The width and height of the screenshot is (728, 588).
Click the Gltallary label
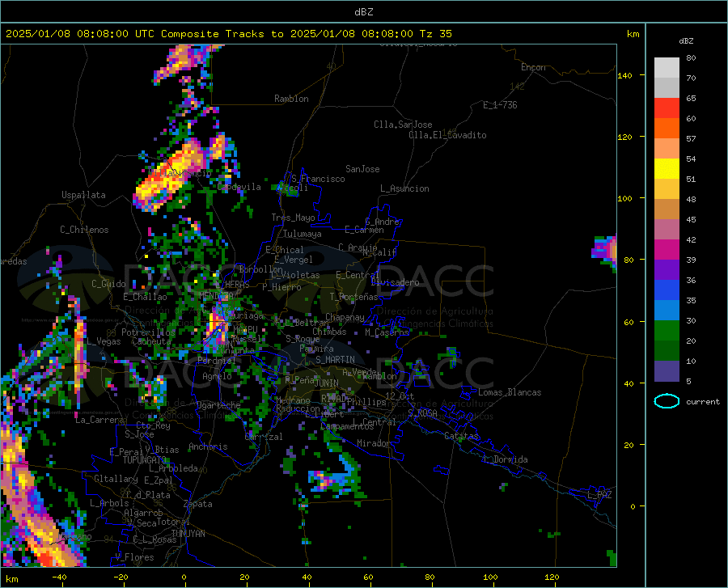pyautogui.click(x=116, y=479)
